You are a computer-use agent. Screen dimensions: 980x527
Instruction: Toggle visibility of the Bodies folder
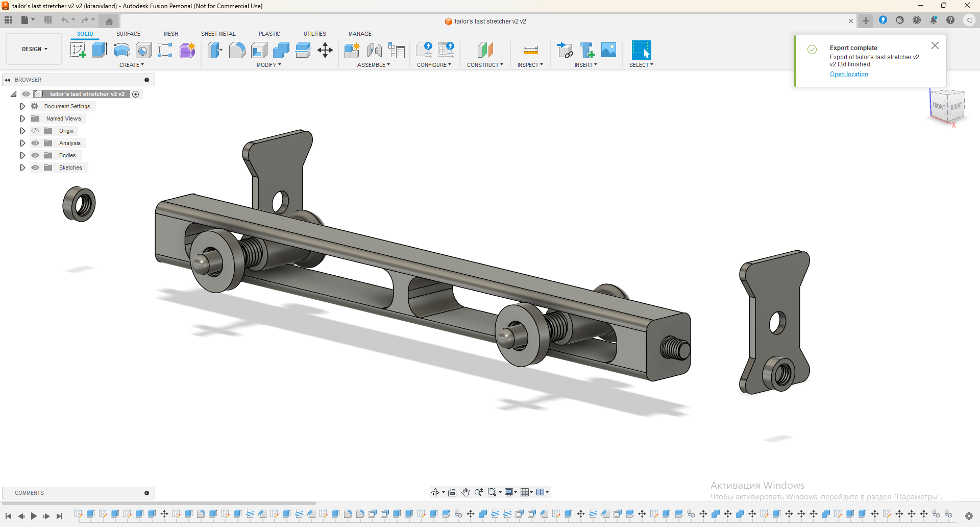tap(35, 155)
